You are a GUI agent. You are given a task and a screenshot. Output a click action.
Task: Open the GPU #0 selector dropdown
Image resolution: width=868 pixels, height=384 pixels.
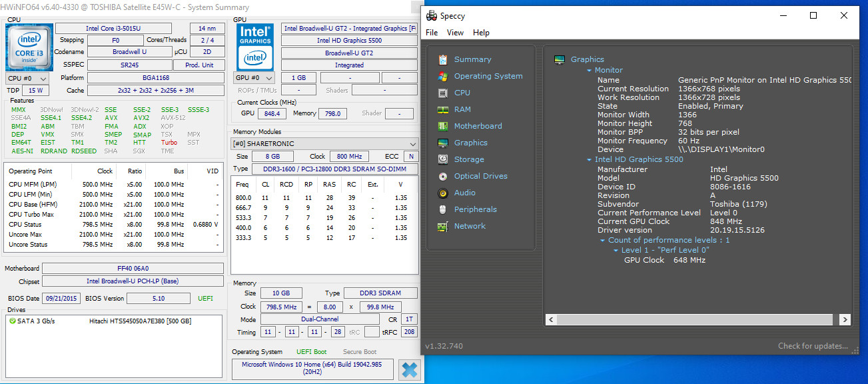(x=254, y=78)
